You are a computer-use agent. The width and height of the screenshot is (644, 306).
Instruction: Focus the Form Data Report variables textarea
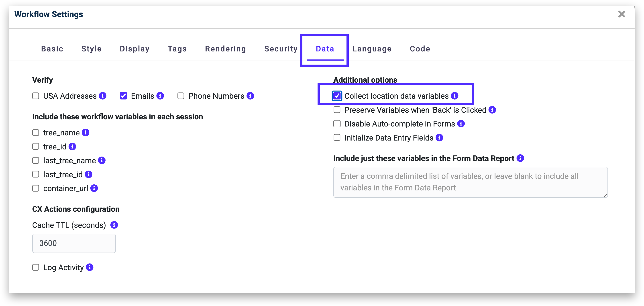click(470, 182)
